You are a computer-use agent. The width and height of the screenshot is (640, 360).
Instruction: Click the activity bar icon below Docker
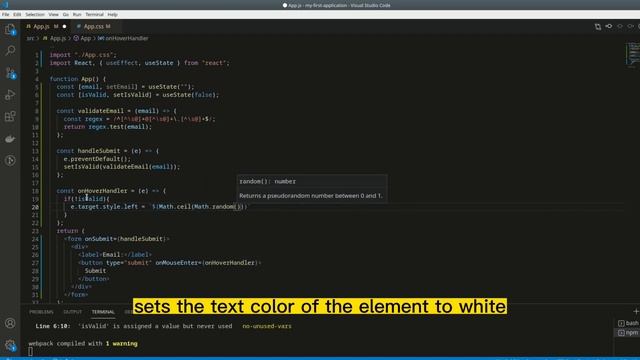point(10,160)
